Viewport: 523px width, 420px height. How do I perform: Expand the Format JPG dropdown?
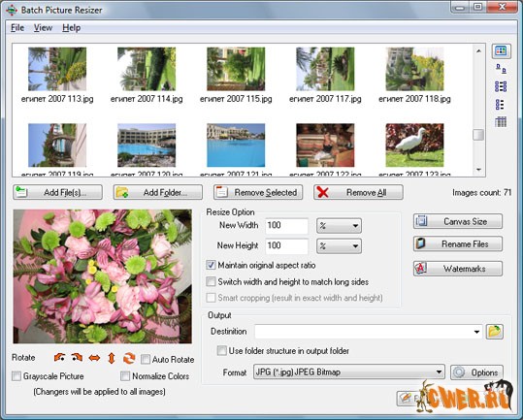pos(349,372)
